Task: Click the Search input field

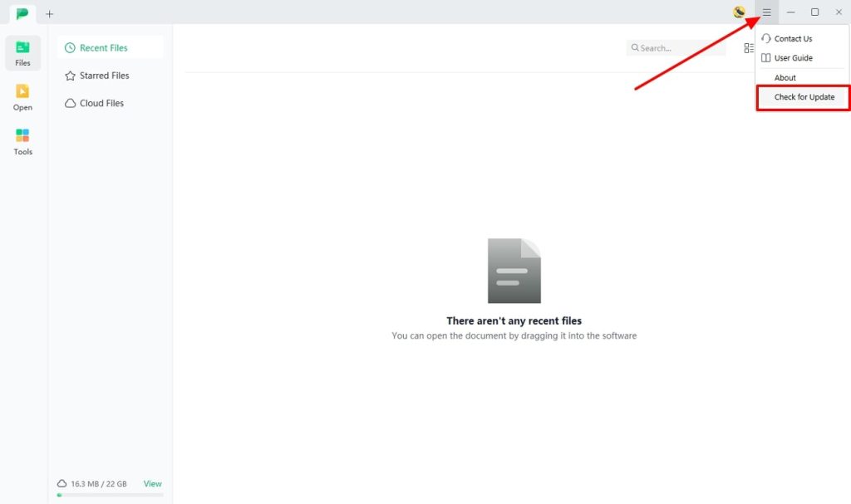Action: point(676,47)
